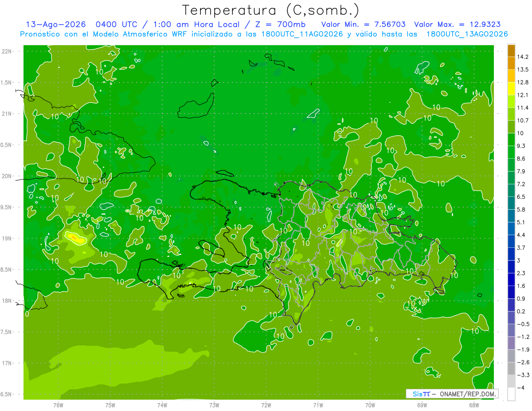Click the '0.5N' latitude axis label

tap(7, 145)
